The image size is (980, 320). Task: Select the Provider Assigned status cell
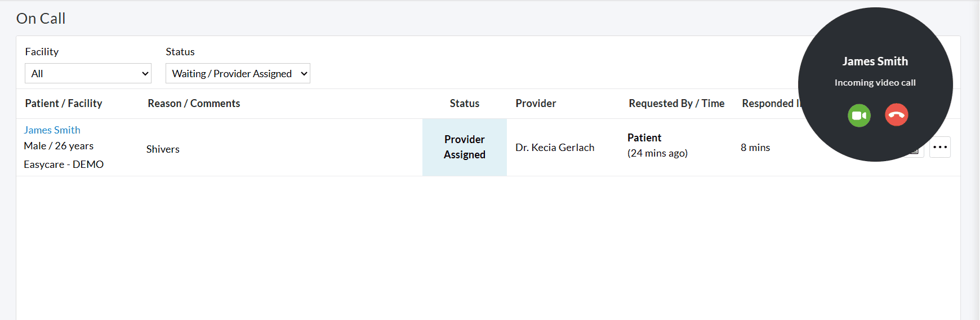pos(464,147)
